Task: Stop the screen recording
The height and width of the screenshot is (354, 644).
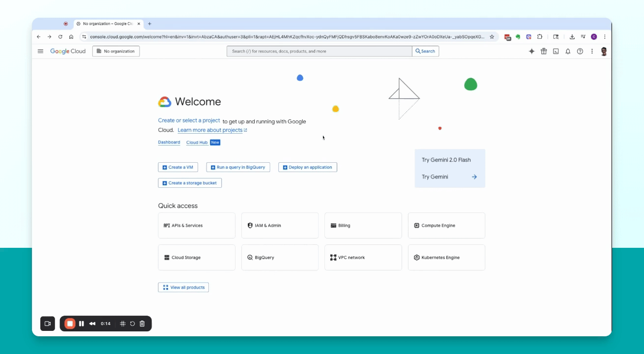Action: pyautogui.click(x=70, y=324)
